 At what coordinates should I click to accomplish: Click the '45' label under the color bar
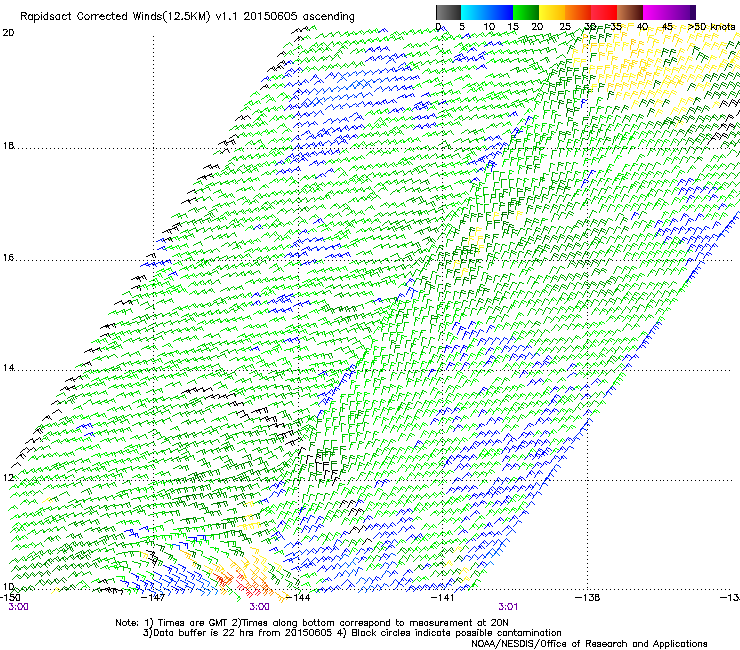click(667, 27)
